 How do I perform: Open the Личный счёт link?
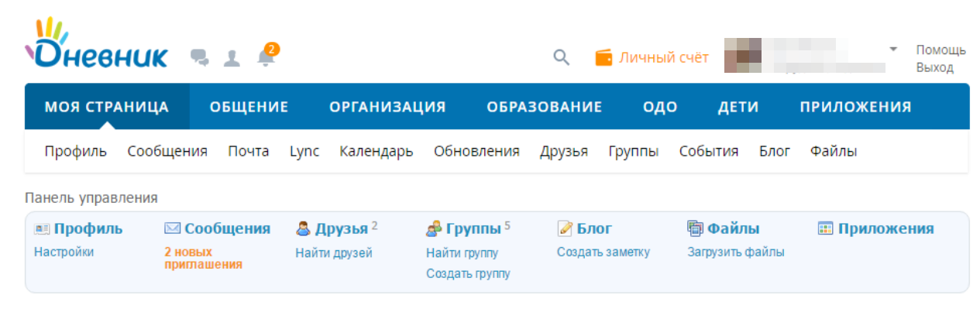664,57
